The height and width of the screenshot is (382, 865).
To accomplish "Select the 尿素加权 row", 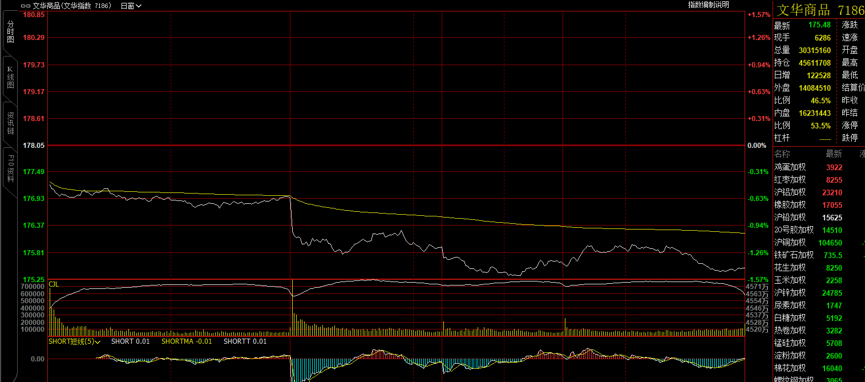I will (x=819, y=305).
